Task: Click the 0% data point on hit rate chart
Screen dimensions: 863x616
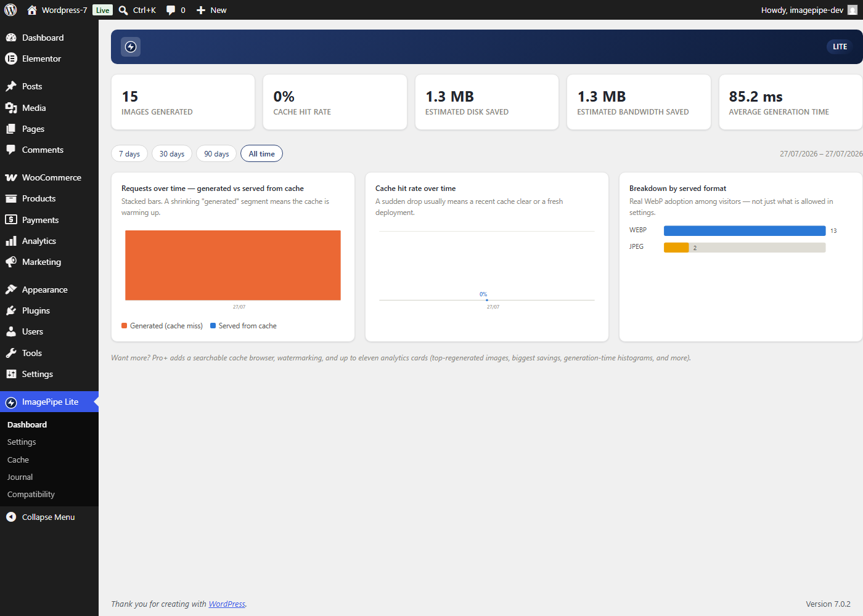Action: 487,300
